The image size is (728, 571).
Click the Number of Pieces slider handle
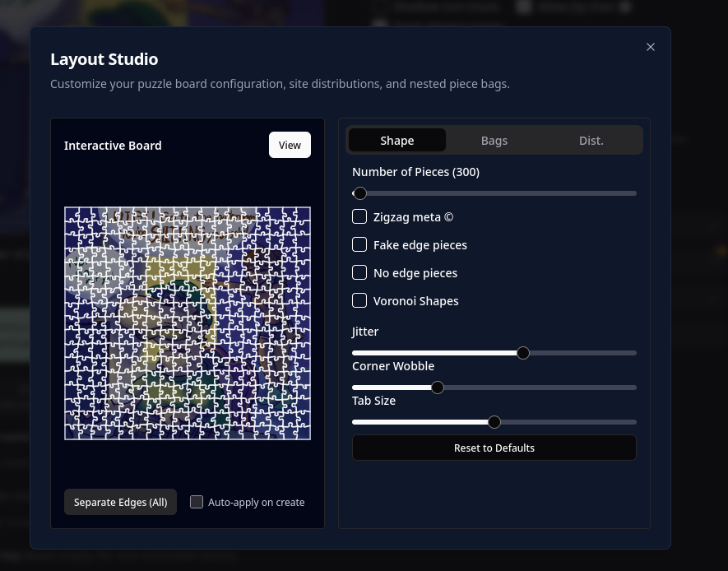359,193
